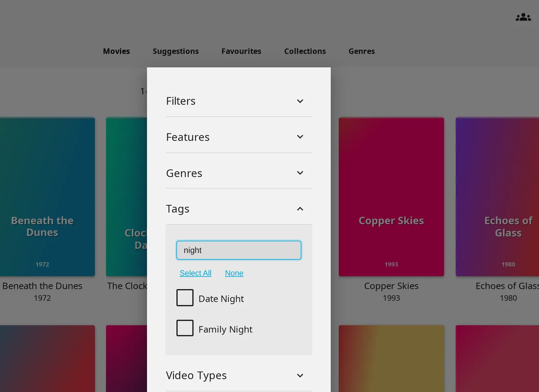Open the Beneath the Dunes poster
Image resolution: width=539 pixels, height=392 pixels.
(47, 197)
